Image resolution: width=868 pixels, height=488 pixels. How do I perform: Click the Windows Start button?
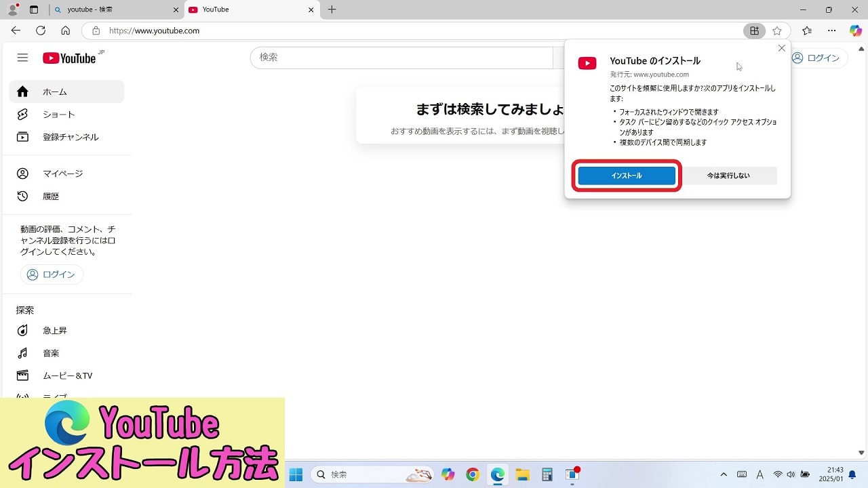tap(296, 474)
